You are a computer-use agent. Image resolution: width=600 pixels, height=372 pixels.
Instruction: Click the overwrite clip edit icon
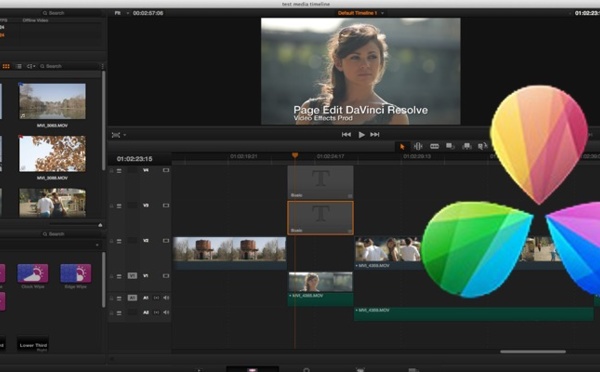click(466, 146)
